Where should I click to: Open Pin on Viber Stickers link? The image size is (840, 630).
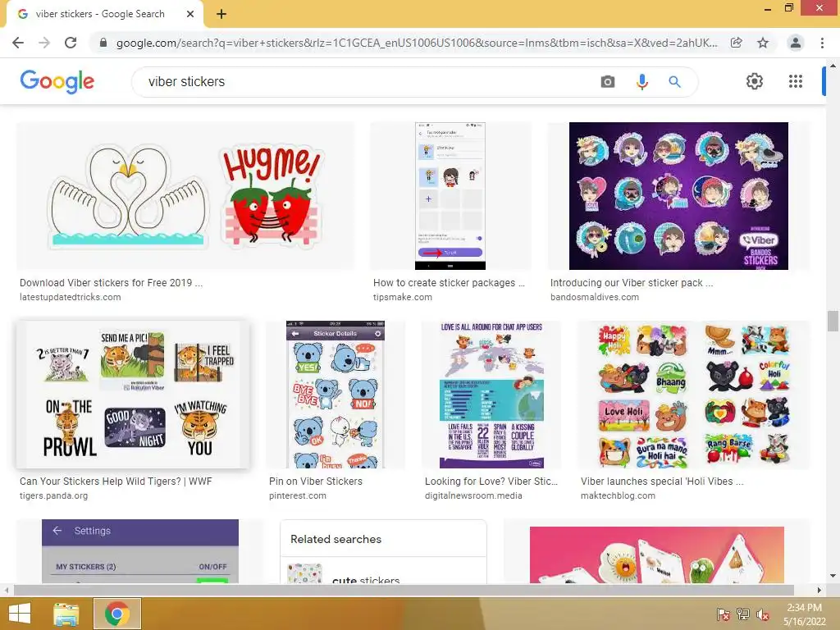[x=316, y=482]
